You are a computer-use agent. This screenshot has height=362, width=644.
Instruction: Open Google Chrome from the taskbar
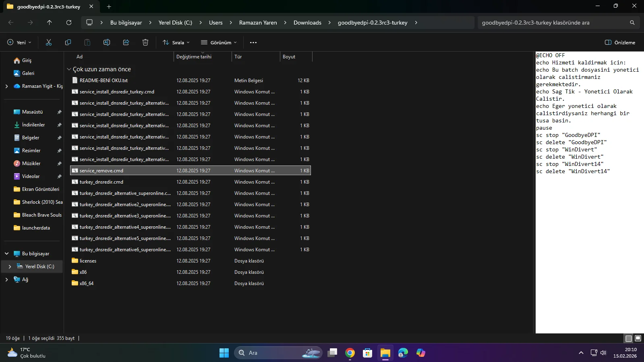coord(350,353)
